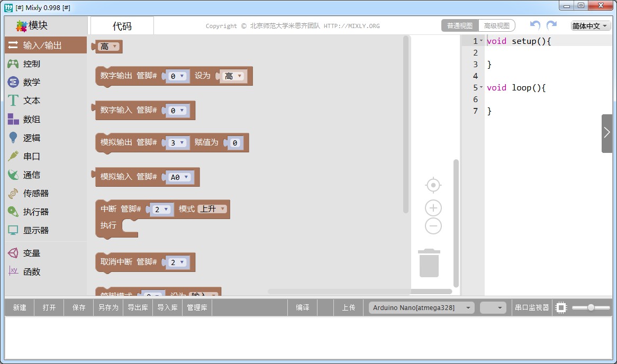
Task: Open 高 level dropdown in 数字输出 block
Action: pyautogui.click(x=233, y=76)
